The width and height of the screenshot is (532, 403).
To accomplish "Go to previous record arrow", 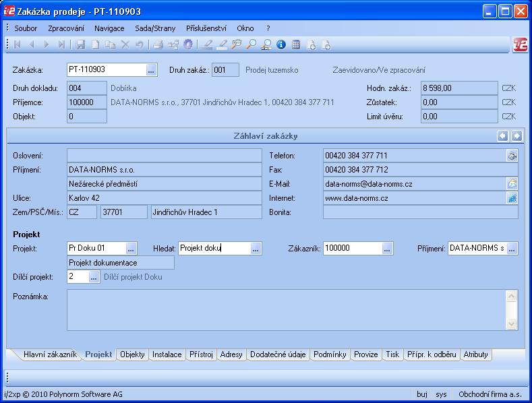I will (32, 44).
